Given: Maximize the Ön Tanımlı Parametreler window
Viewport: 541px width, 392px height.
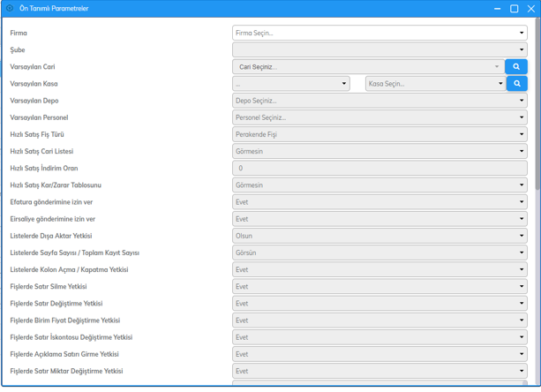Looking at the screenshot, I should [515, 9].
